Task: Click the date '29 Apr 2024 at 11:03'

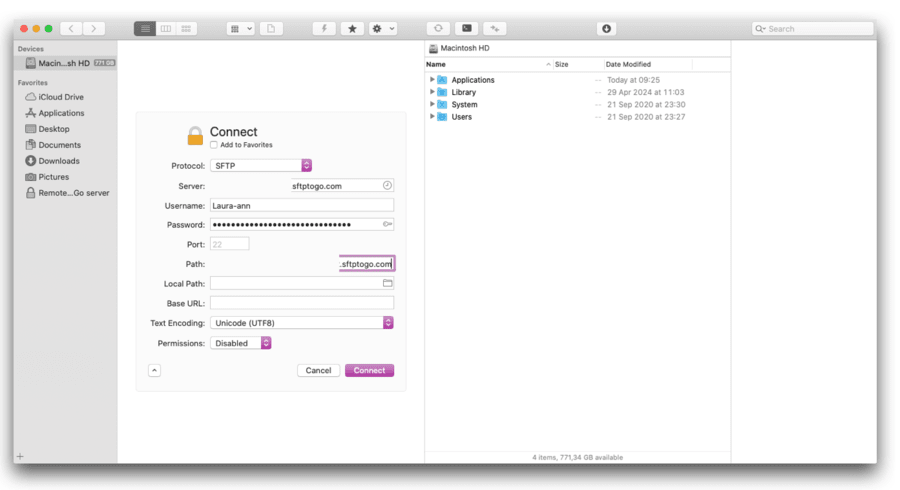Action: pos(645,92)
